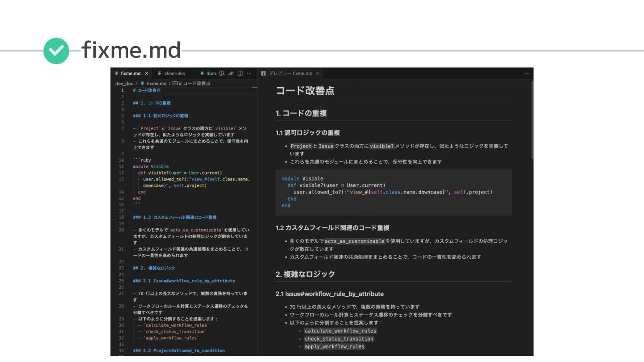Screen dimensions: 644x362
Task: Select fixme.md in the breadcrumb path
Action: [x=156, y=83]
